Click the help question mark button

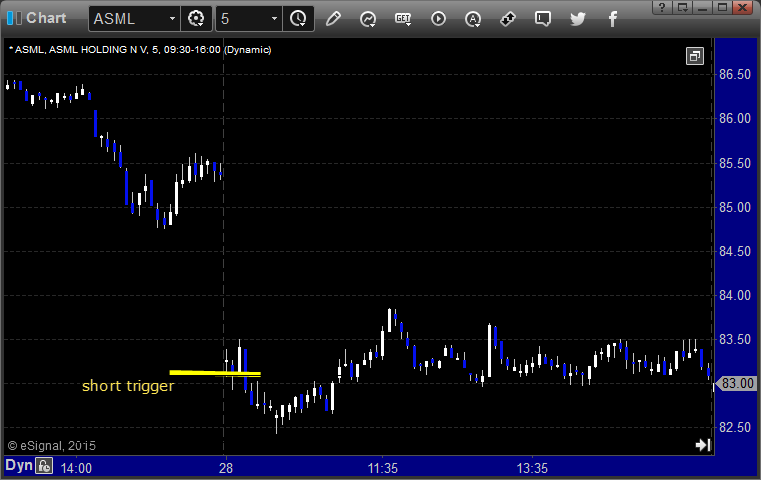point(662,7)
